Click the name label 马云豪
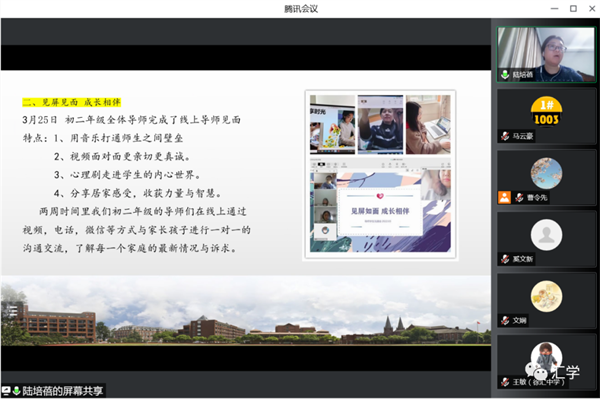The height and width of the screenshot is (399, 600). [523, 136]
